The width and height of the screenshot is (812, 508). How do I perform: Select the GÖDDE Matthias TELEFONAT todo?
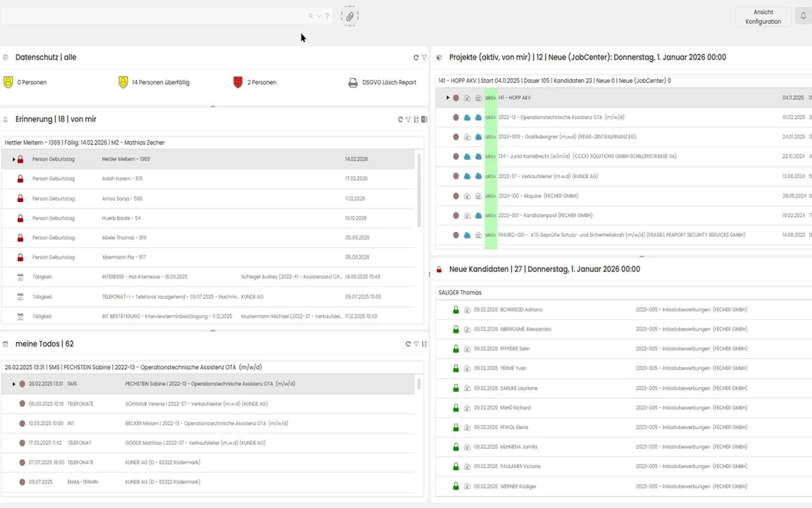(208, 443)
